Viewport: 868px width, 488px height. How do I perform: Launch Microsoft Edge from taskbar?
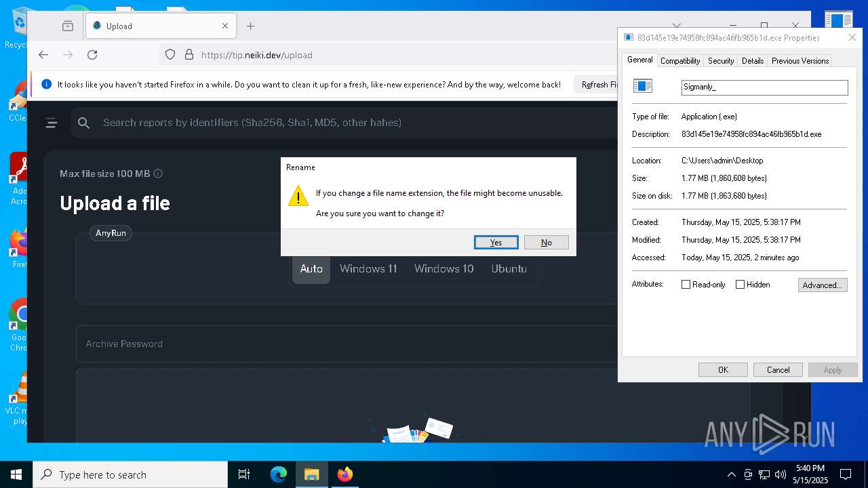[279, 474]
